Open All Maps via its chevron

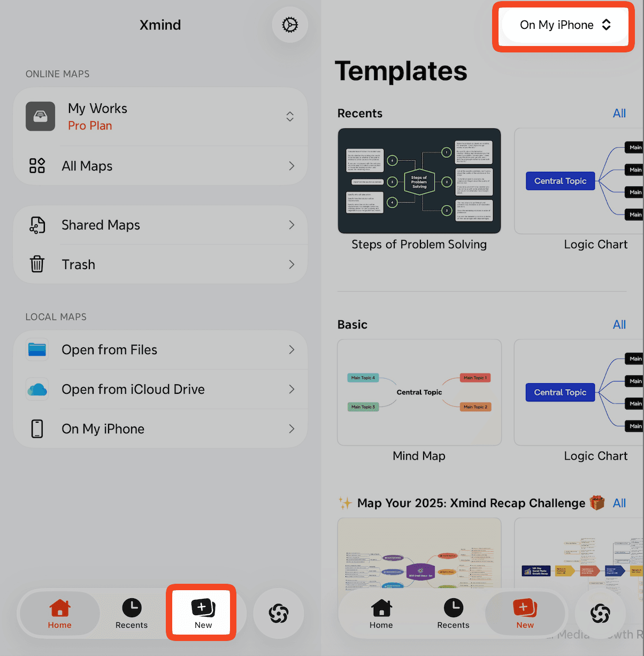click(292, 166)
